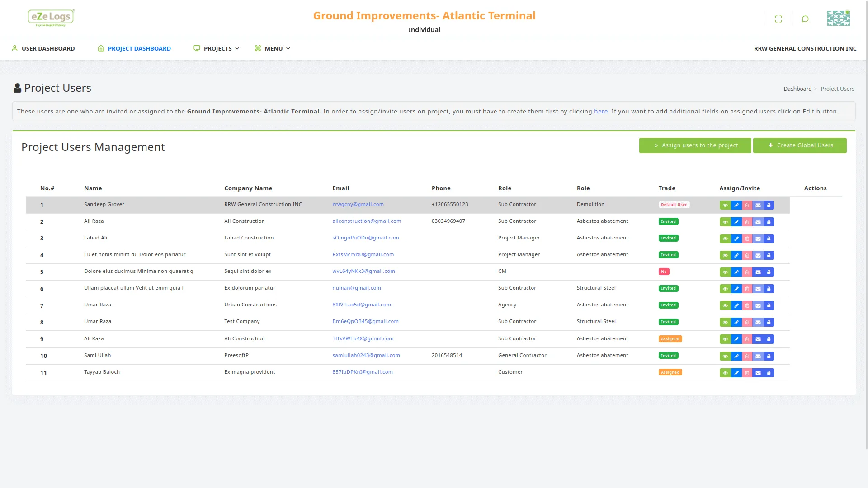Click view eye icon for Ali Raza row 2
868x488 pixels.
[x=725, y=222]
